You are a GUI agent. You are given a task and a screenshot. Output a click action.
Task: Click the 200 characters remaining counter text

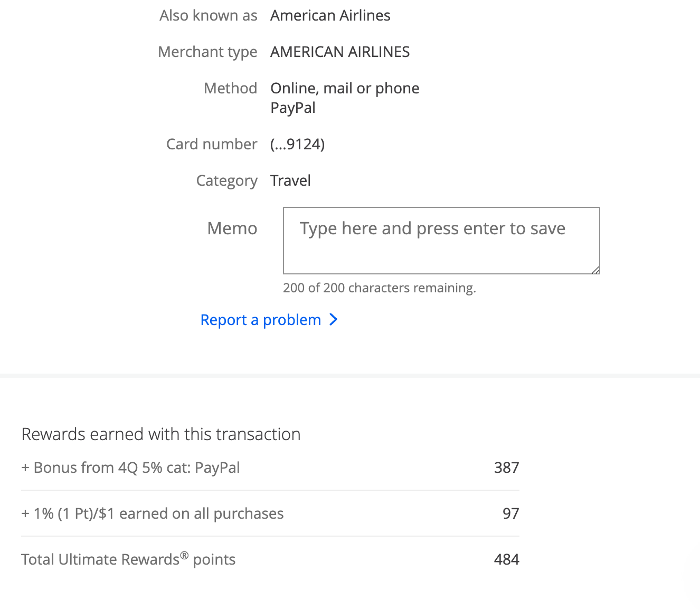(x=379, y=288)
